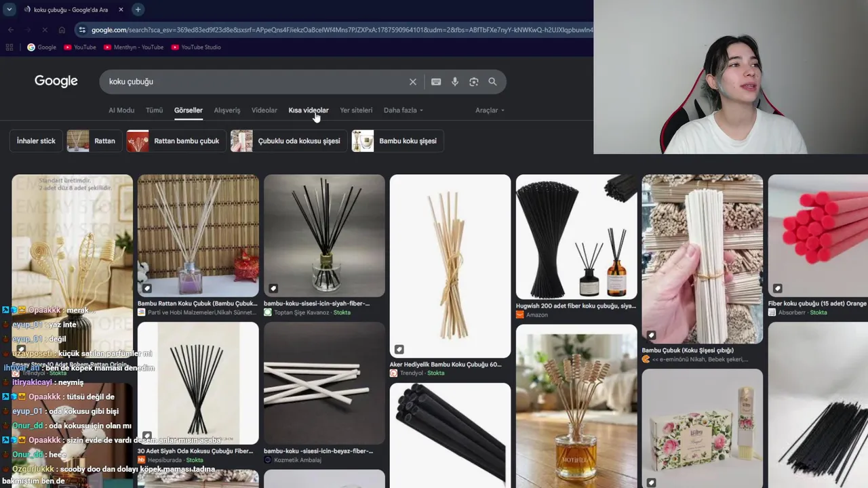
Task: Open the YouTube Studio bookmark
Action: (x=196, y=47)
